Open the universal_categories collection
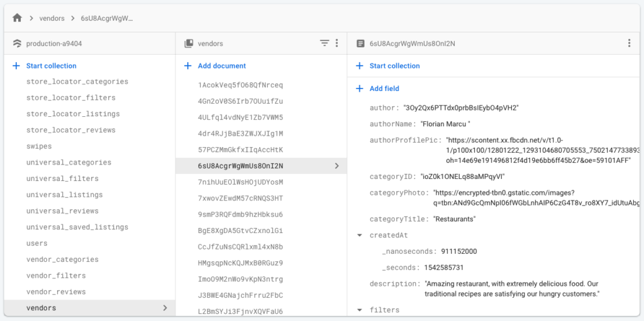644x321 pixels. point(69,162)
